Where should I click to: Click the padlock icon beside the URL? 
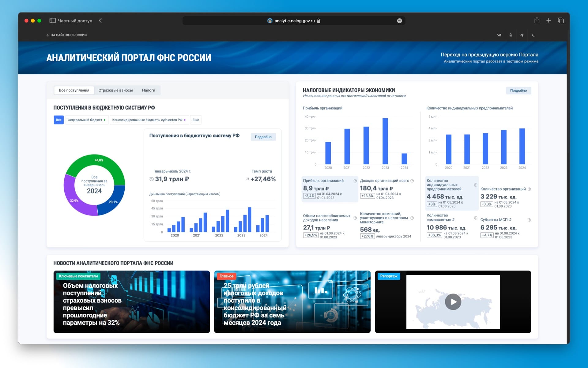(318, 21)
